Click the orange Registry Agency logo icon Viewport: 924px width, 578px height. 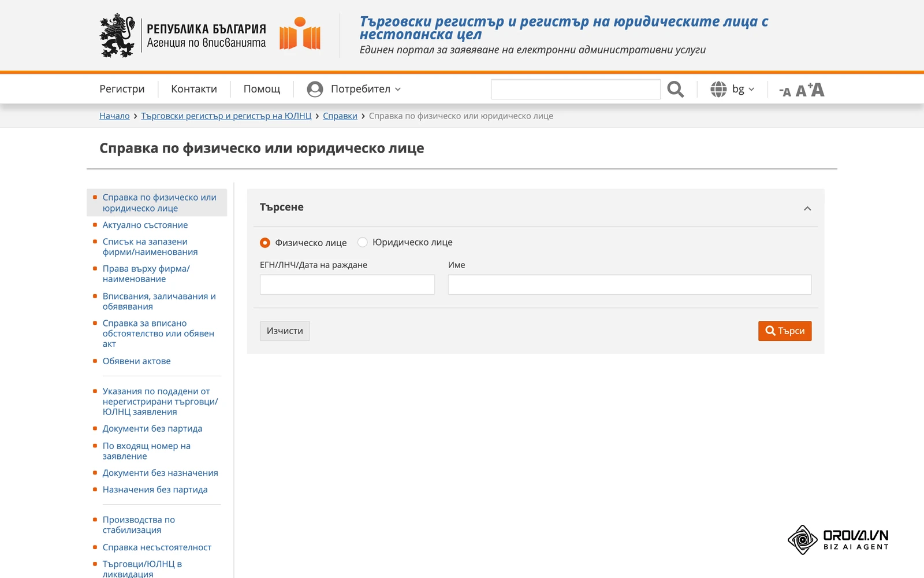[300, 34]
